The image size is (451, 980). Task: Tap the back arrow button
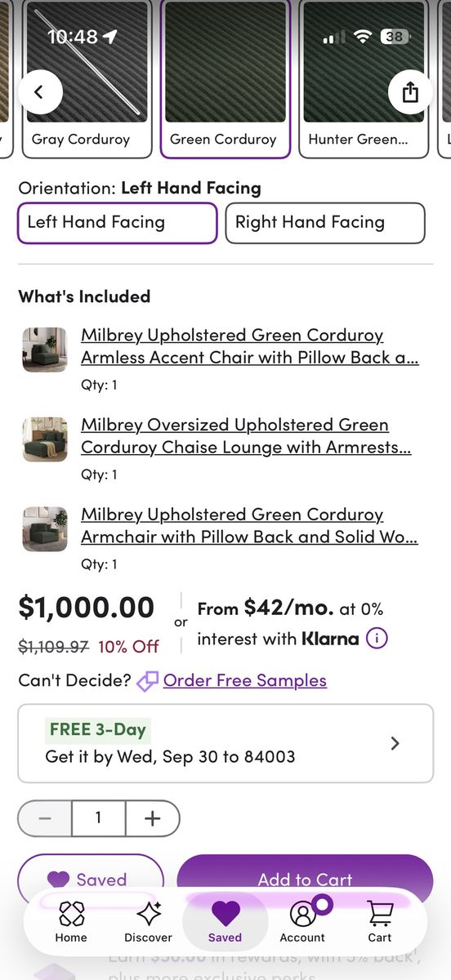point(39,91)
